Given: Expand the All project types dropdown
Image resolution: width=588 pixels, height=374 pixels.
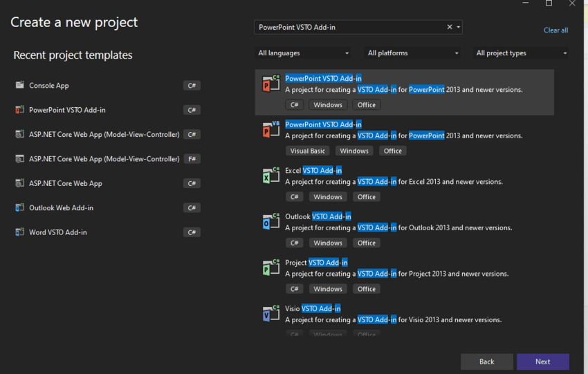Looking at the screenshot, I should [520, 53].
